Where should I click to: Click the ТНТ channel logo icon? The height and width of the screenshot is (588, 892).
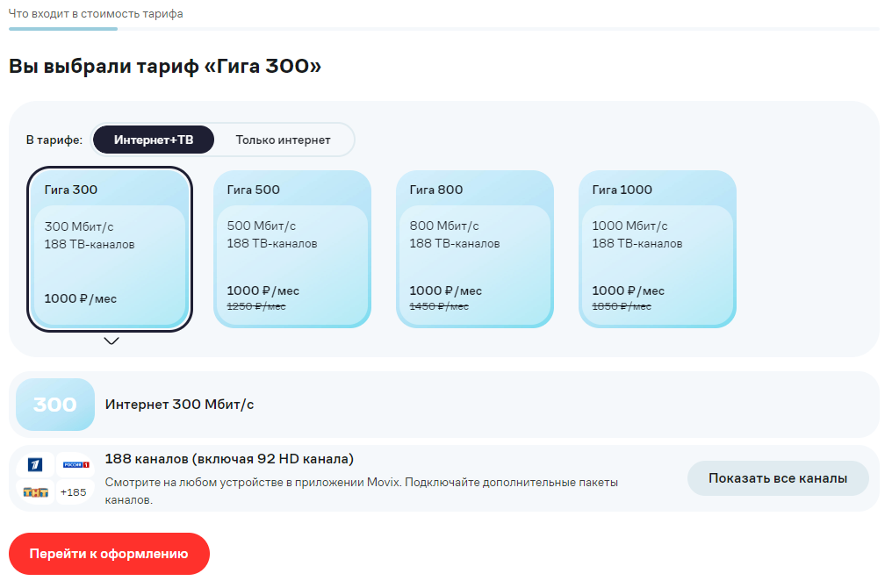(36, 491)
